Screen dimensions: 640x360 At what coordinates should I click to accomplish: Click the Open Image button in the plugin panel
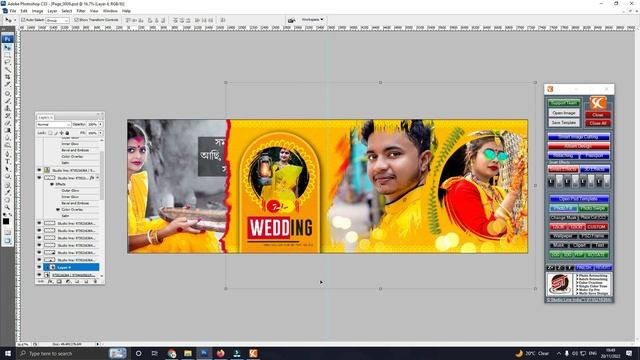(x=564, y=113)
